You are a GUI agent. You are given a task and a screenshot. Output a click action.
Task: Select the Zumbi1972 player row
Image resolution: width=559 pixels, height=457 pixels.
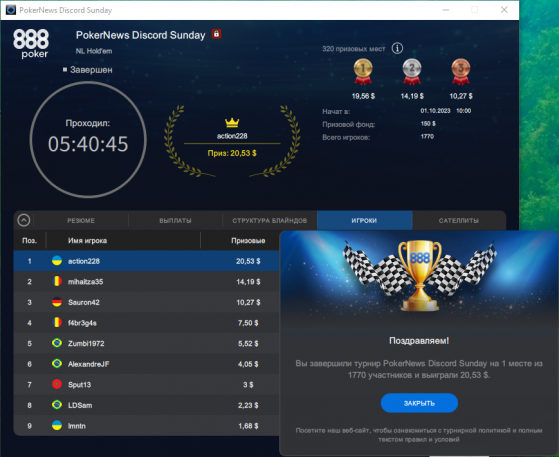(x=146, y=343)
